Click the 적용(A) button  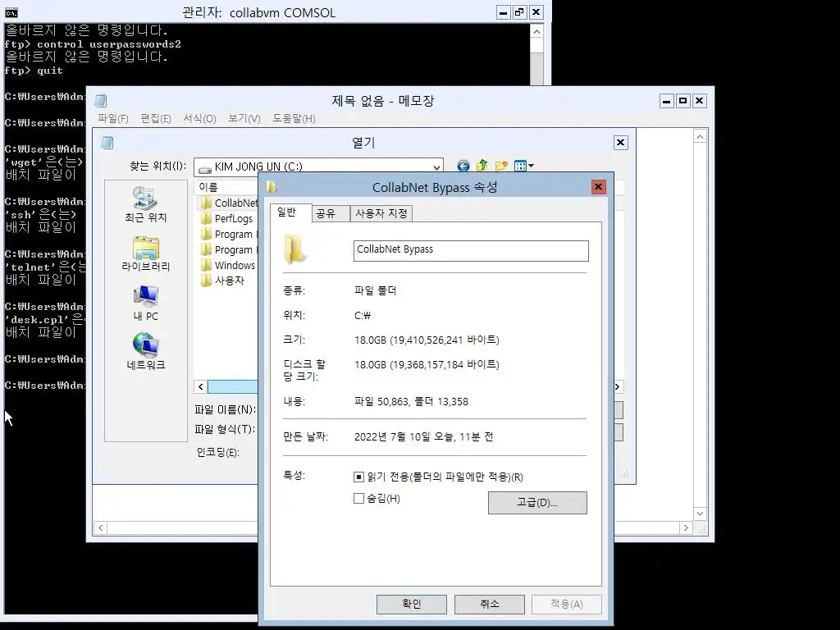click(x=566, y=605)
